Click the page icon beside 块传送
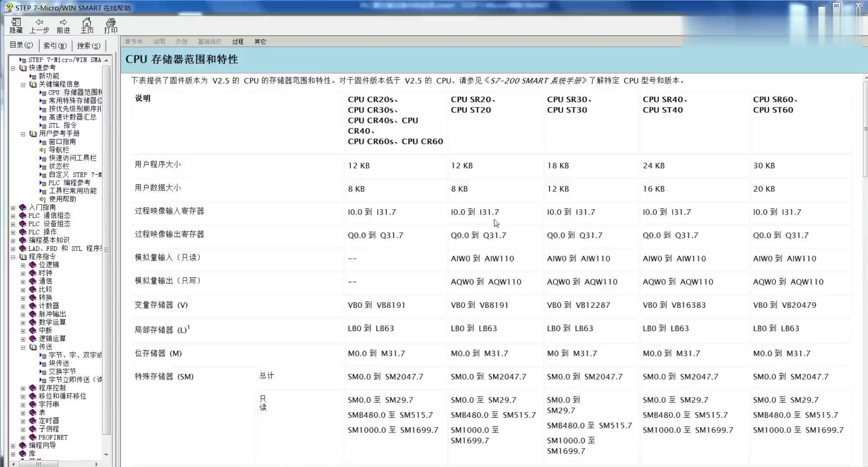The width and height of the screenshot is (868, 467). 43,364
